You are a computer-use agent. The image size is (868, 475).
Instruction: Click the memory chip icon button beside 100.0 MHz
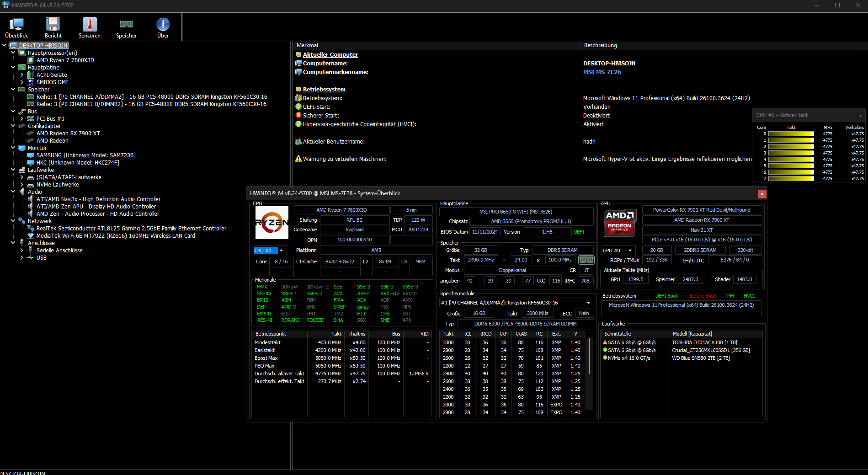[x=586, y=260]
